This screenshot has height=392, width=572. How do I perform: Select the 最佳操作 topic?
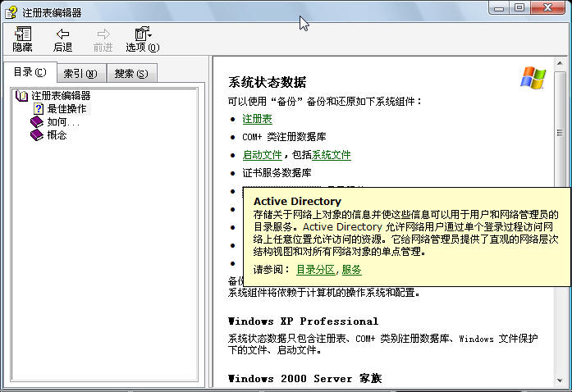(x=66, y=109)
